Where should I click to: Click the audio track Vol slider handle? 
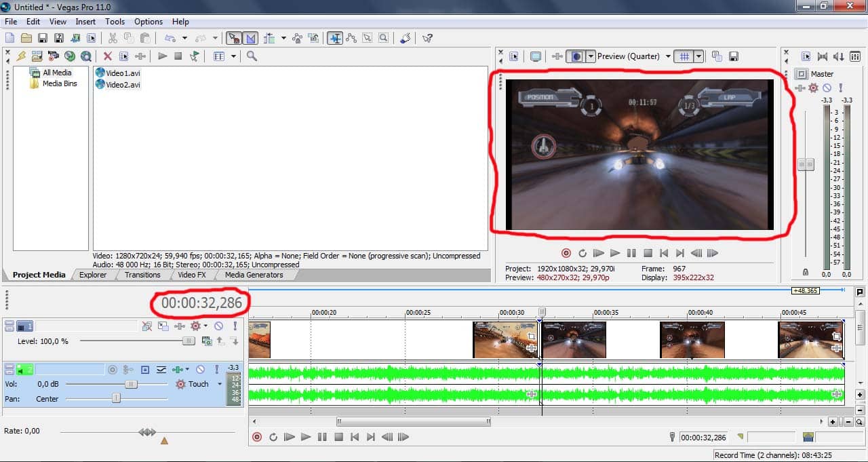click(x=132, y=384)
